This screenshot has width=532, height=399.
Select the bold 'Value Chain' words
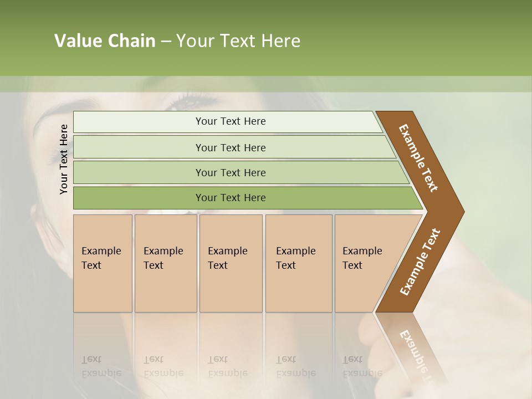coord(105,40)
